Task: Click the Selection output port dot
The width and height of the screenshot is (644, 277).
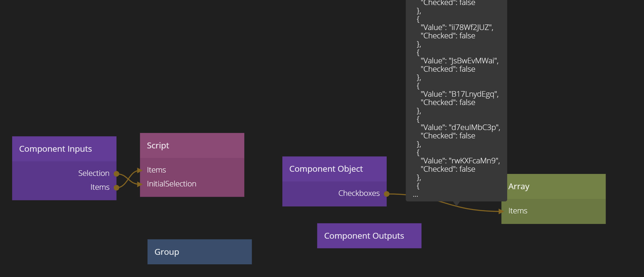Action: (117, 174)
